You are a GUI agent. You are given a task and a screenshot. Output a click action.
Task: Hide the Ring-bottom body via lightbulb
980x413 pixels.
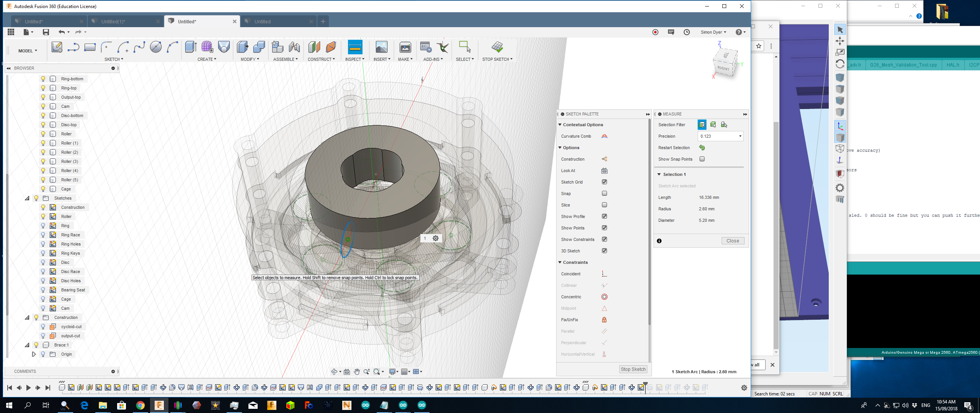43,79
